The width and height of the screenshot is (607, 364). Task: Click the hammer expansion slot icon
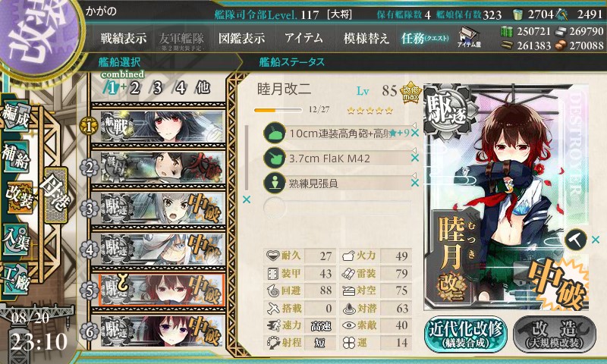575,240
